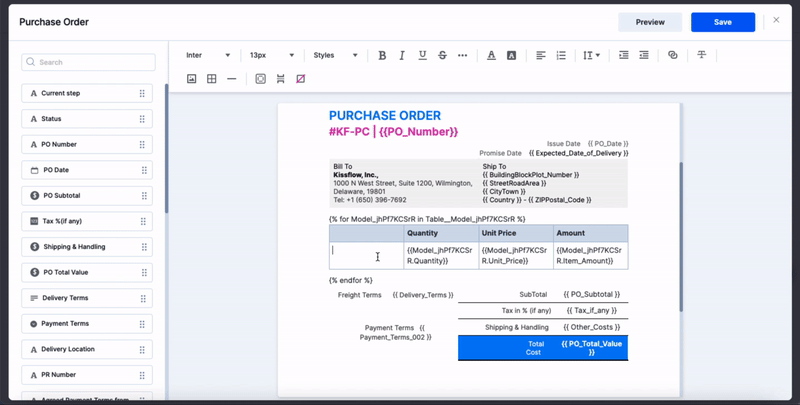The width and height of the screenshot is (800, 405).
Task: Click the {% endfor %} tag text
Action: click(x=351, y=281)
